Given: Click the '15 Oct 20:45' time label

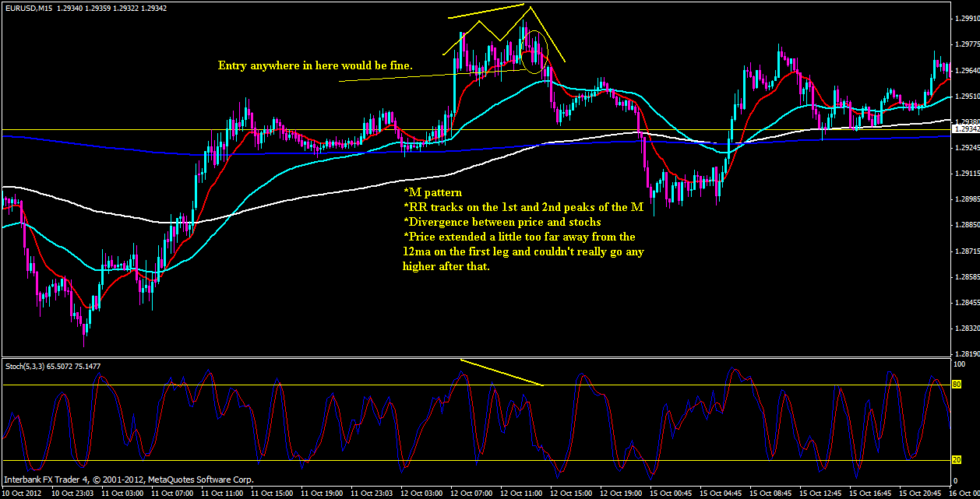Looking at the screenshot, I should [920, 493].
